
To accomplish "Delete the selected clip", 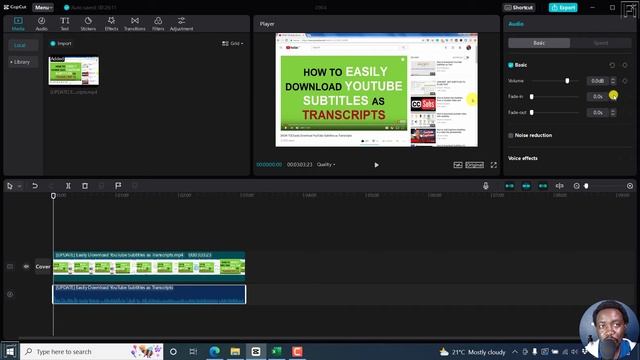I will (x=85, y=186).
